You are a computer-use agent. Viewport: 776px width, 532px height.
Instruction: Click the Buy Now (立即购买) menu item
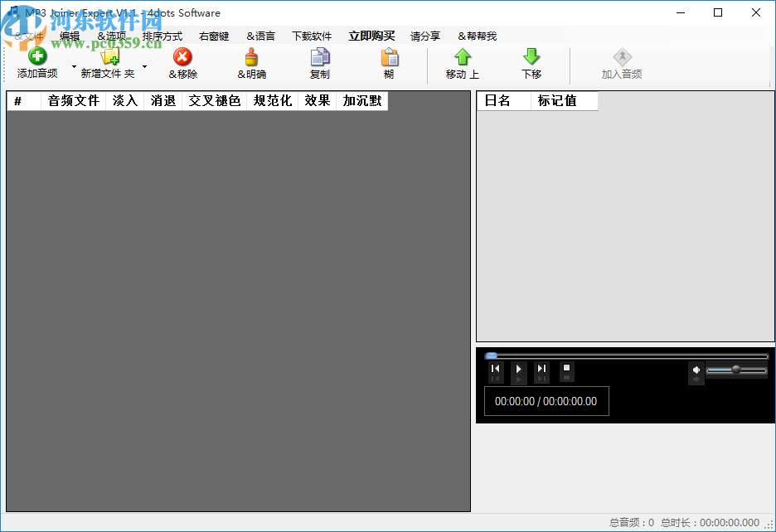(x=371, y=36)
